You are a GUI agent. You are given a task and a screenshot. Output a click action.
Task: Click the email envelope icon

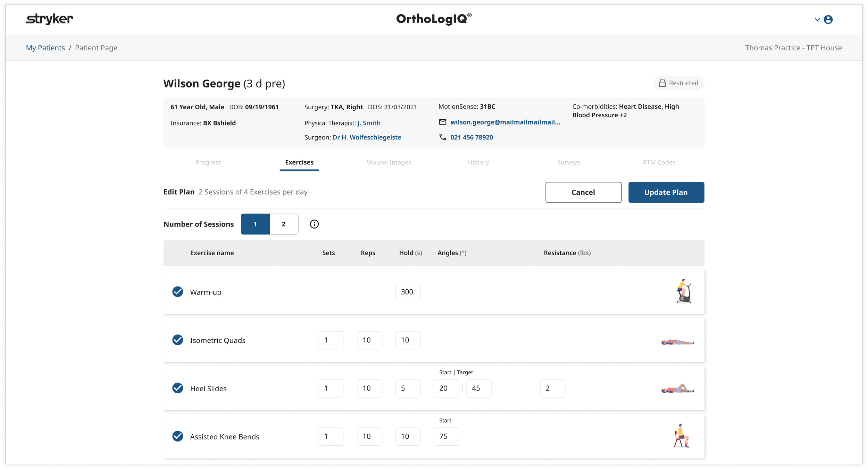(442, 122)
